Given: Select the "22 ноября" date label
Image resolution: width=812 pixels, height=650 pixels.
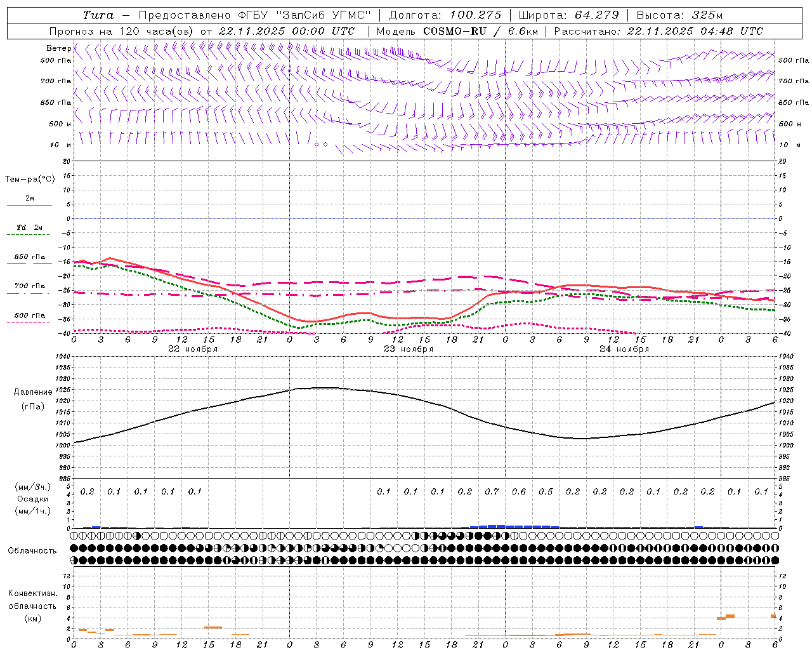Looking at the screenshot, I should [x=193, y=349].
